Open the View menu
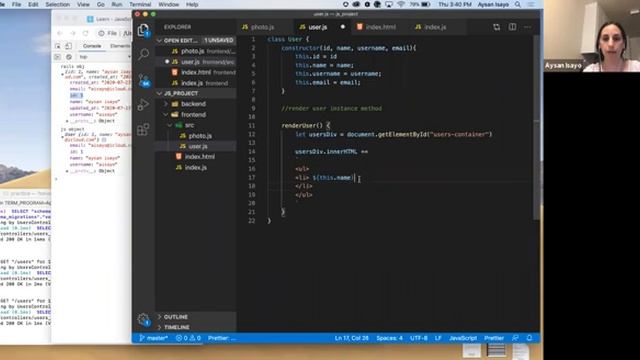The height and width of the screenshot is (360, 640). [x=83, y=4]
